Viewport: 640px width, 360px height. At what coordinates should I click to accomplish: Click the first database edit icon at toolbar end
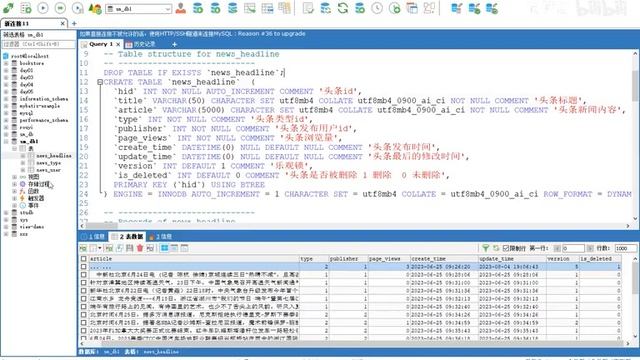pyautogui.click(x=457, y=8)
